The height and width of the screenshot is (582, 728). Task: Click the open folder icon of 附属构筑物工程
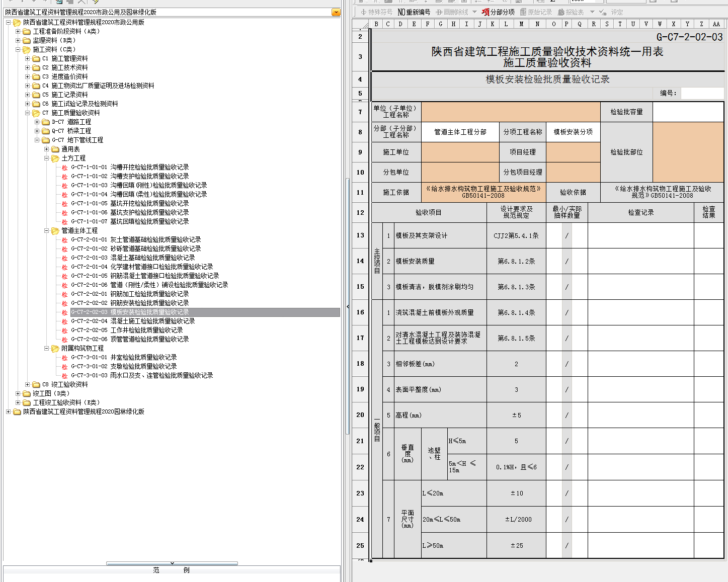55,348
